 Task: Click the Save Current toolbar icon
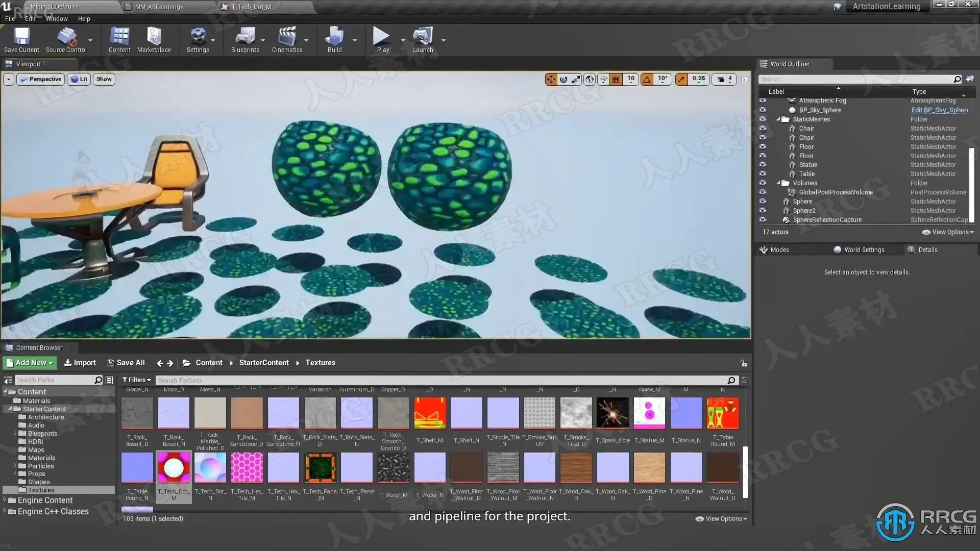tap(21, 37)
